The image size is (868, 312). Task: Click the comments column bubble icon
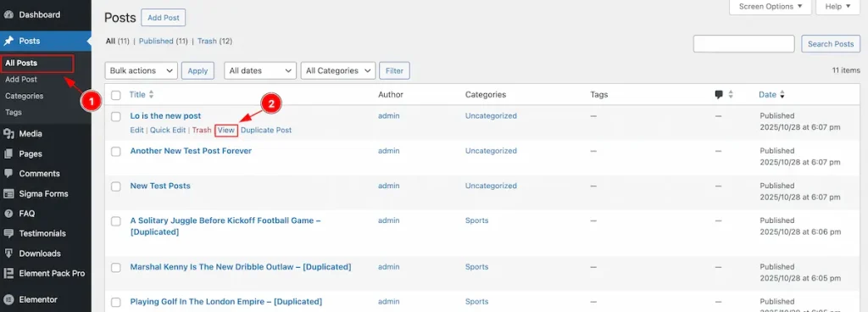719,95
